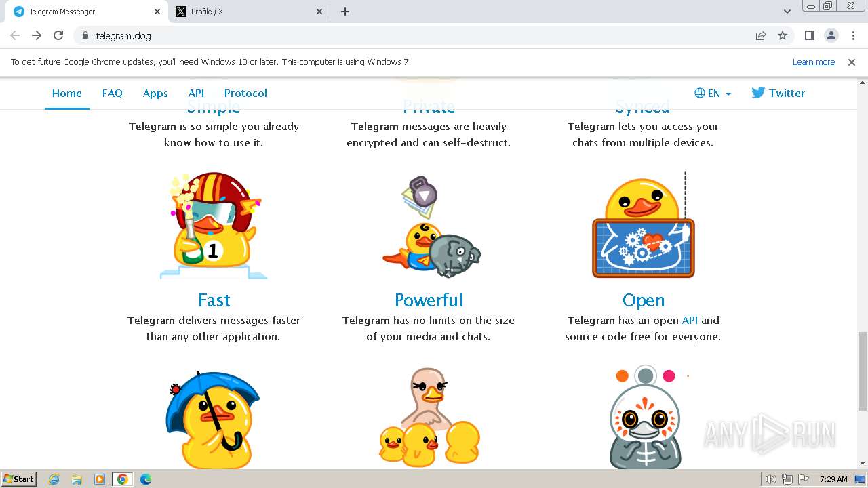
Task: Click the duck with blue umbrella image
Action: (213, 420)
